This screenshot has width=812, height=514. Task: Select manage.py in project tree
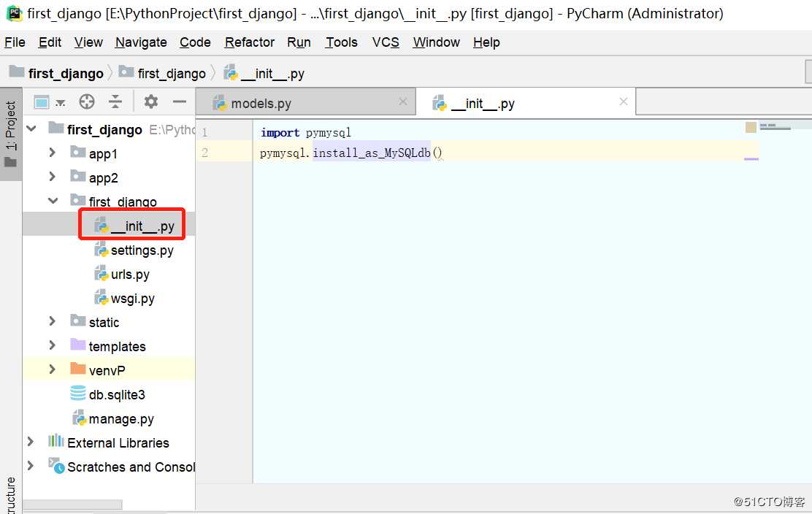pyautogui.click(x=121, y=419)
